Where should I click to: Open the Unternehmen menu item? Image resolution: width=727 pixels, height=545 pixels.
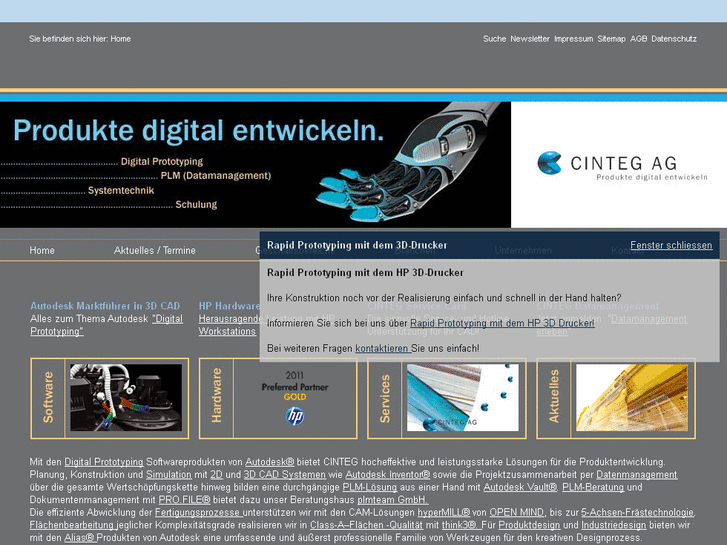(523, 250)
